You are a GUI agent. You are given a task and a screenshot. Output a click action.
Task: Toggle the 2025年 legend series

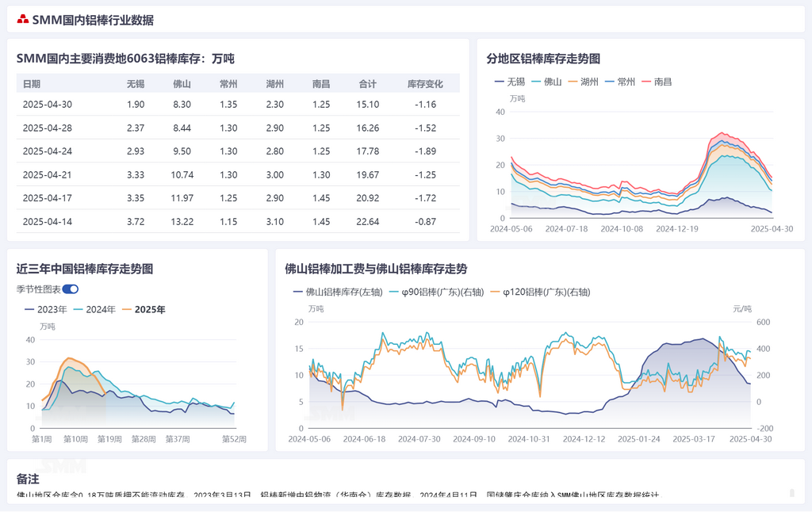tap(144, 310)
